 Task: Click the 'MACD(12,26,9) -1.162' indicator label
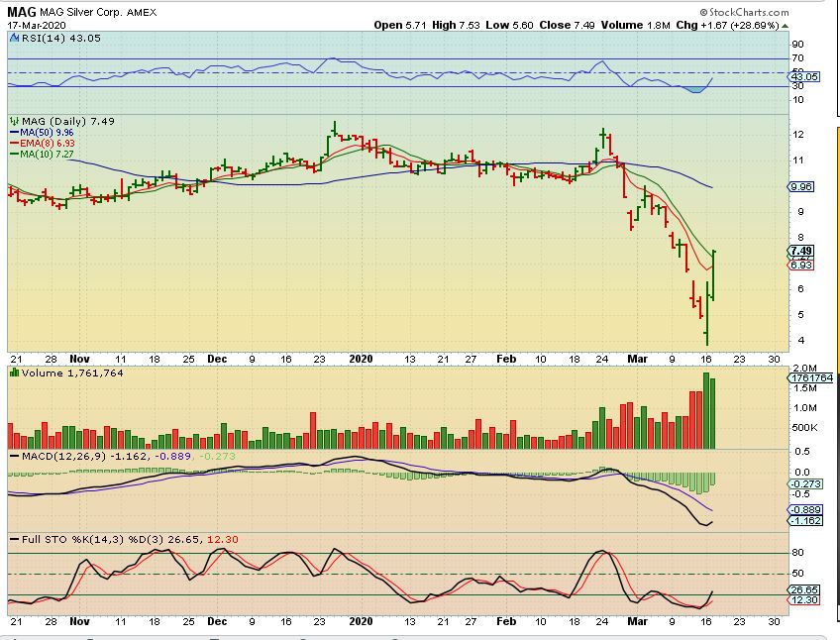coord(84,456)
